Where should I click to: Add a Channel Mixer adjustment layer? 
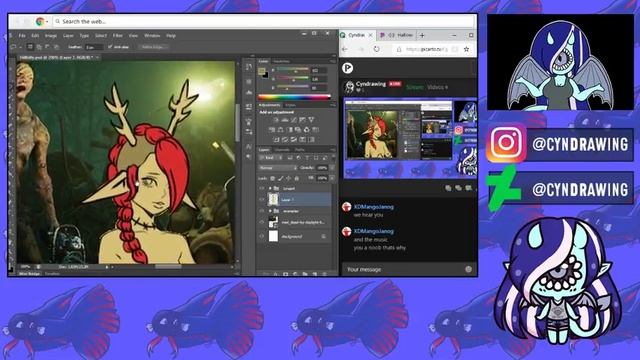(x=307, y=130)
